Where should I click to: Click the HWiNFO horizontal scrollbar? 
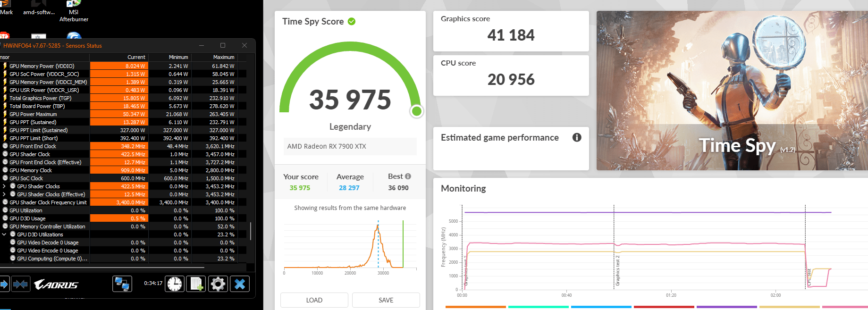tap(102, 268)
